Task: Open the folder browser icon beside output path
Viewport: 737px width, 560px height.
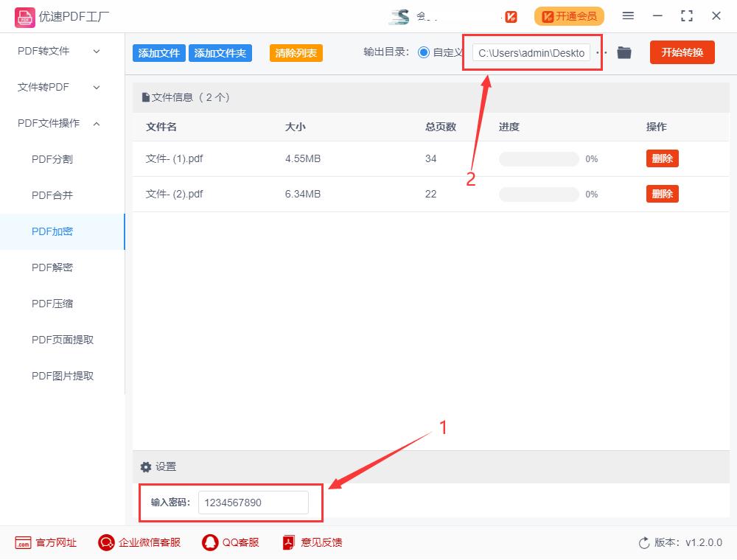Action: coord(624,52)
